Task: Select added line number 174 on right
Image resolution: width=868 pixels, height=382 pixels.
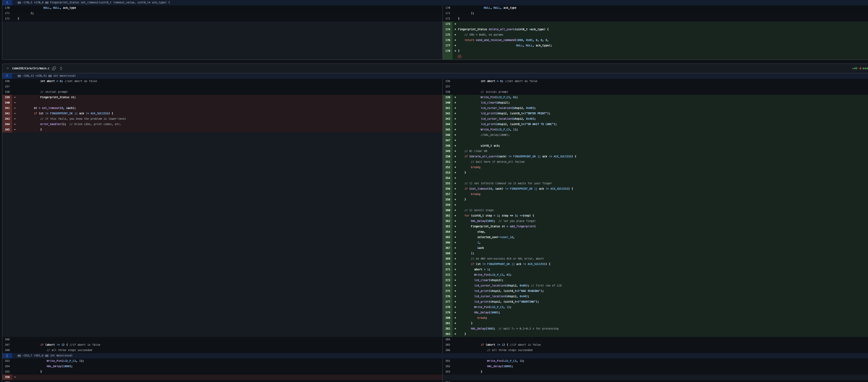Action: click(x=447, y=29)
